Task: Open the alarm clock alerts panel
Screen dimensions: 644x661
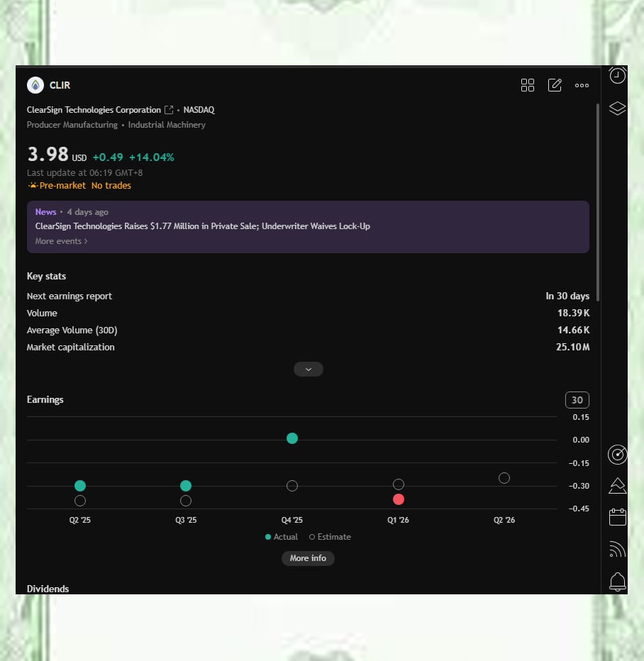Action: coord(618,75)
